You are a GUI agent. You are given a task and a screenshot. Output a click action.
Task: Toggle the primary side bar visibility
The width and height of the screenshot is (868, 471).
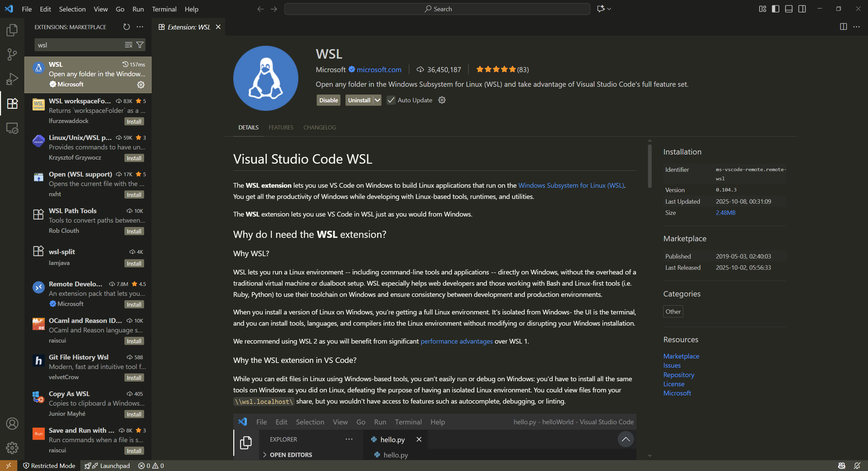775,9
